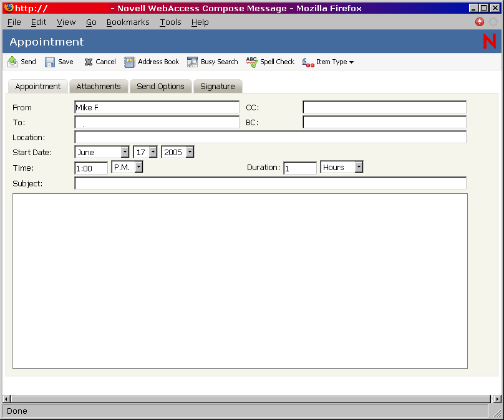Click the red Novell N logo

pos(490,41)
